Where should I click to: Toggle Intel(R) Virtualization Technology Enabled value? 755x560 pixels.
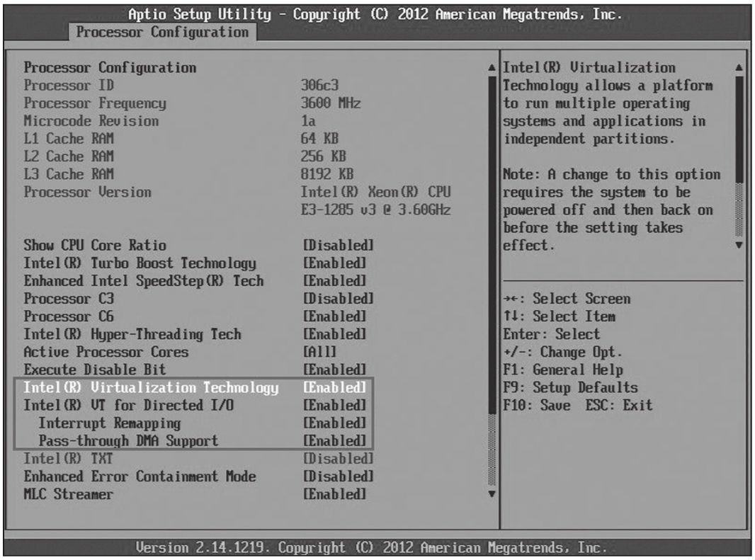coord(335,388)
